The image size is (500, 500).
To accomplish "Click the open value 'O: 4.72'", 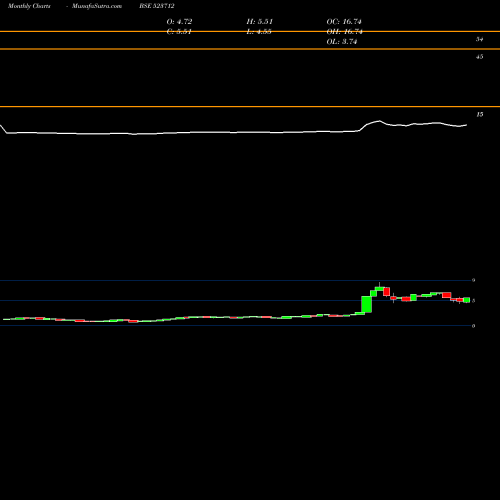I will click(x=179, y=22).
